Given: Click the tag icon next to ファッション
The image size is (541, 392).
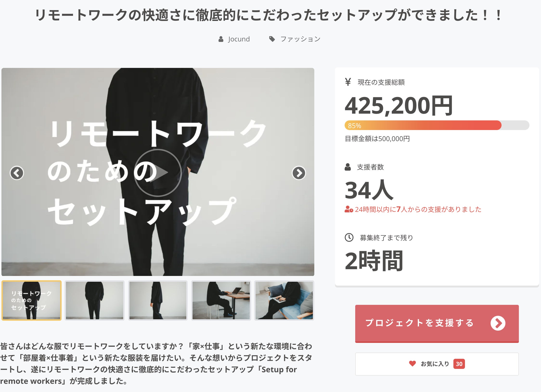Looking at the screenshot, I should (272, 39).
